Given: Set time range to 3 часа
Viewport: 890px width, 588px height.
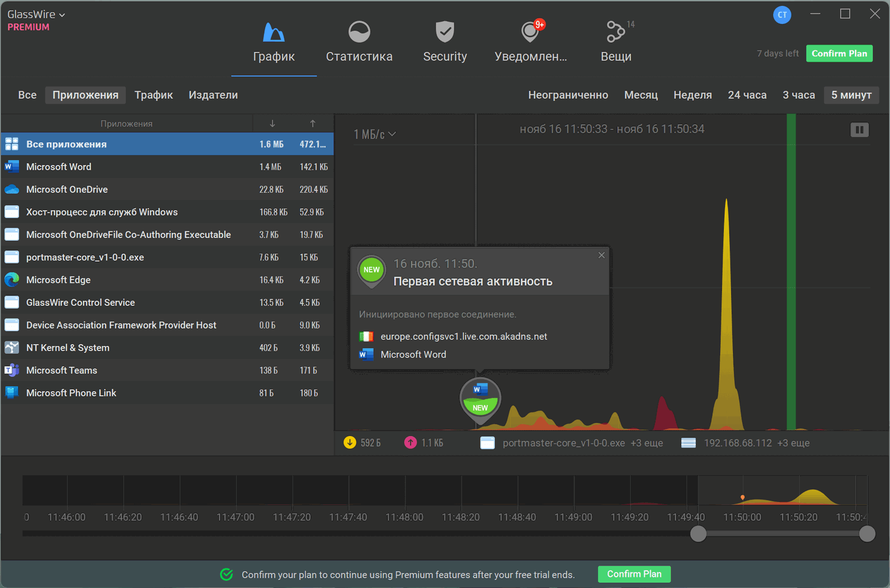Looking at the screenshot, I should (799, 95).
